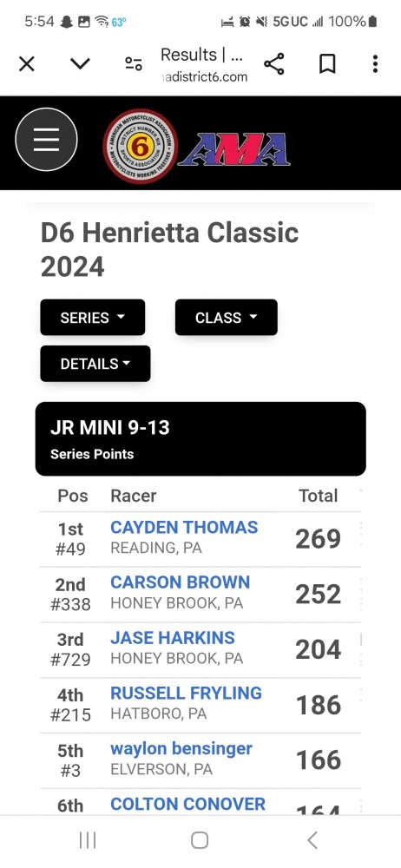The image size is (401, 868).
Task: Open RUSSELL FRYLING racer link
Action: coord(186,693)
